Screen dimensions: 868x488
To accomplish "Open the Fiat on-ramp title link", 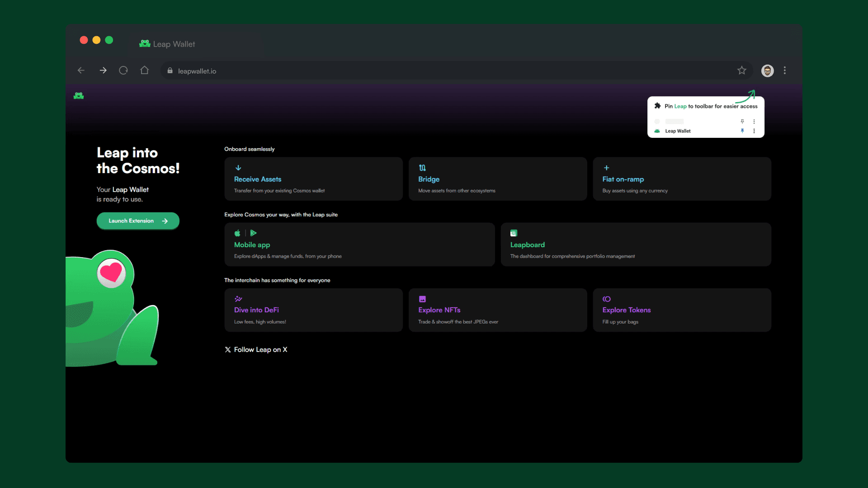I will point(623,179).
